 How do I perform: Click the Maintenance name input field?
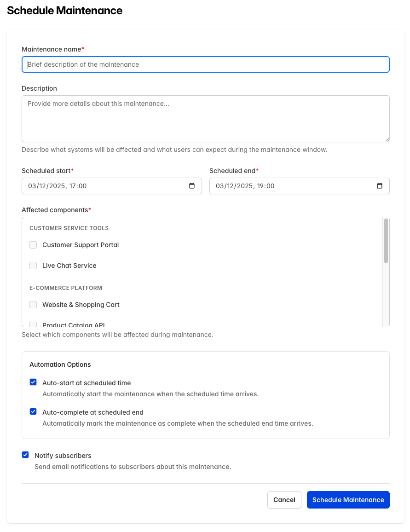205,64
